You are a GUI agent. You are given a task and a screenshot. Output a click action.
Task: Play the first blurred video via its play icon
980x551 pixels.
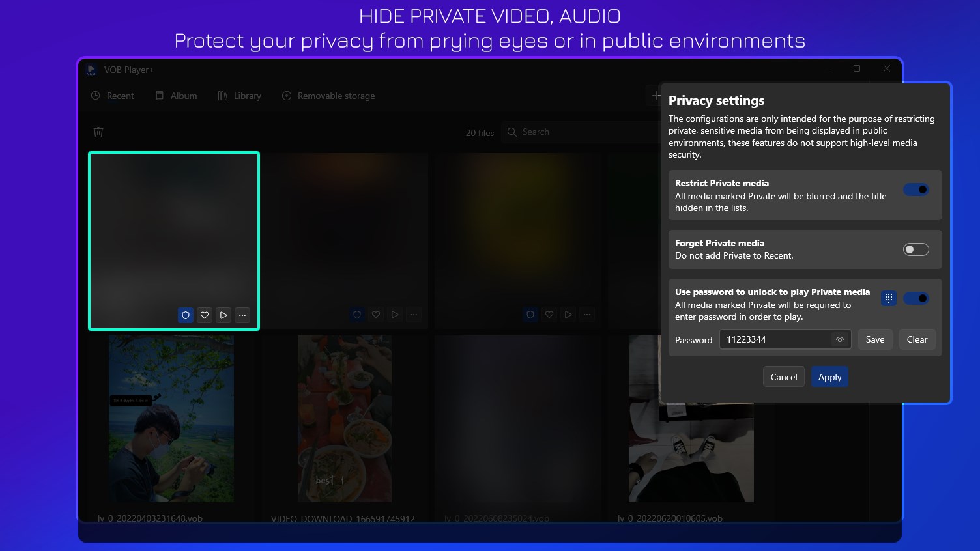tap(223, 315)
